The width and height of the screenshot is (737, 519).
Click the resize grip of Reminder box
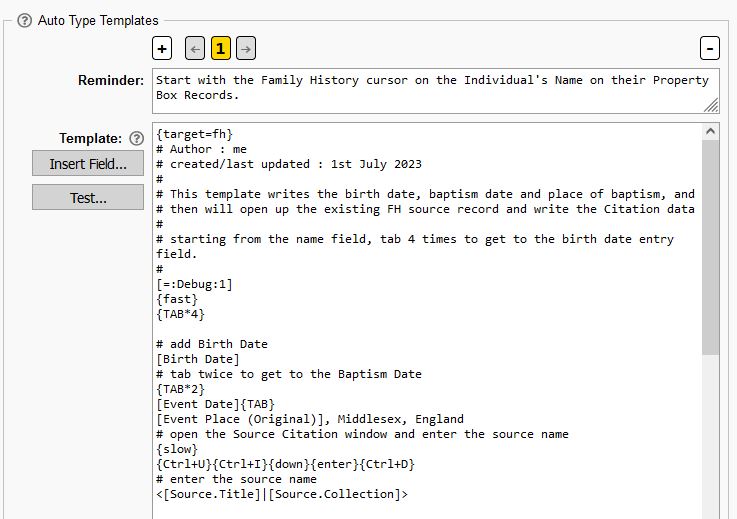click(711, 105)
